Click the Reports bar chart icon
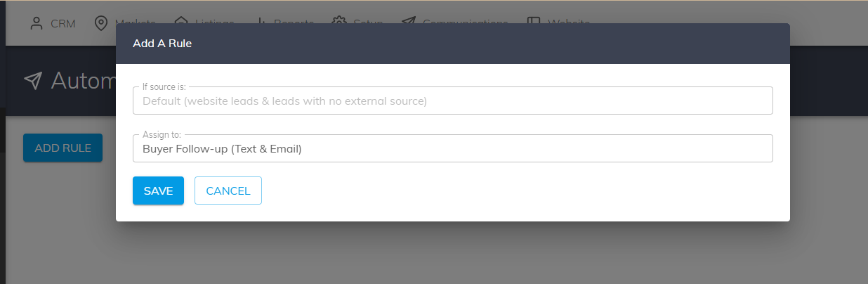Viewport: 868px width, 284px height. coord(261,21)
